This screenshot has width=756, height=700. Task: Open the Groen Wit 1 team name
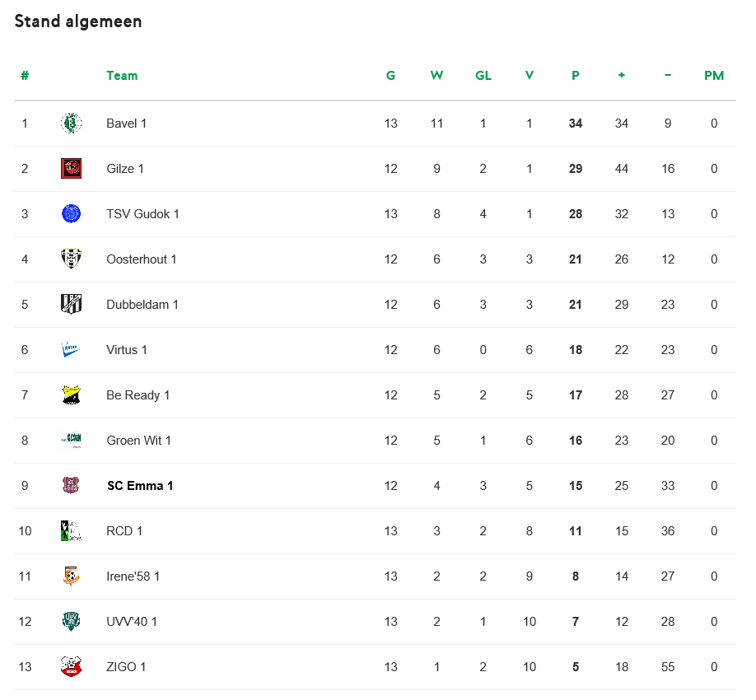138,441
